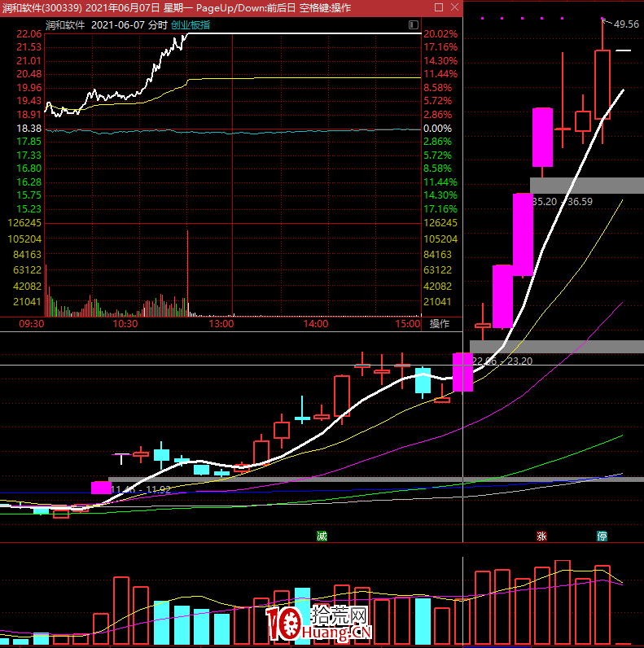Click the 0.00% baseline percentage label

click(437, 129)
